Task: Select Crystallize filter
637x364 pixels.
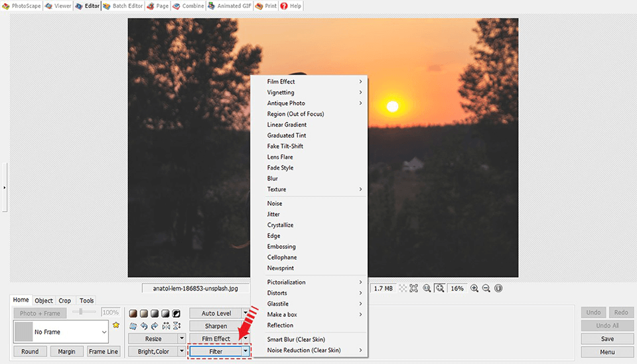Action: [x=309, y=225]
